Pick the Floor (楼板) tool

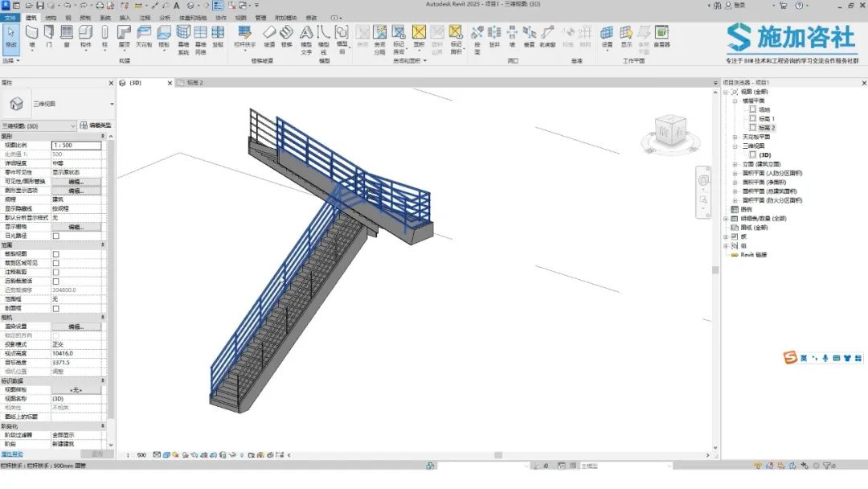click(164, 36)
